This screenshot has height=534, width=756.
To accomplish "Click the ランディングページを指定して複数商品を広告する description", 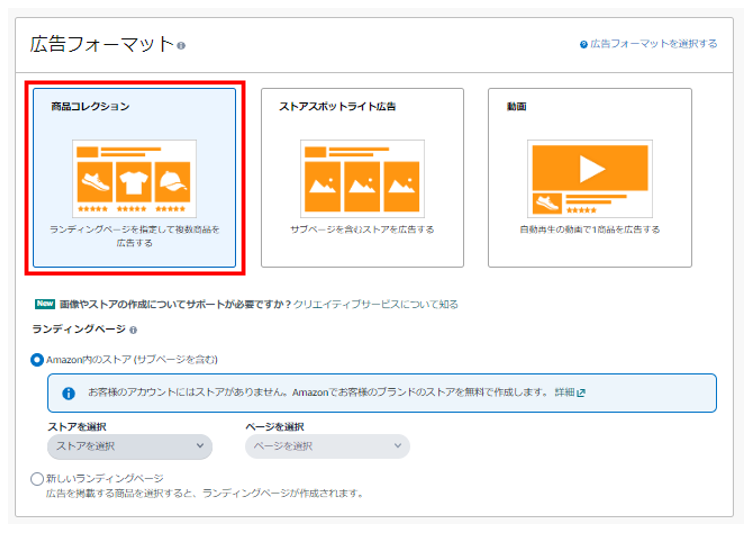I will tap(135, 236).
